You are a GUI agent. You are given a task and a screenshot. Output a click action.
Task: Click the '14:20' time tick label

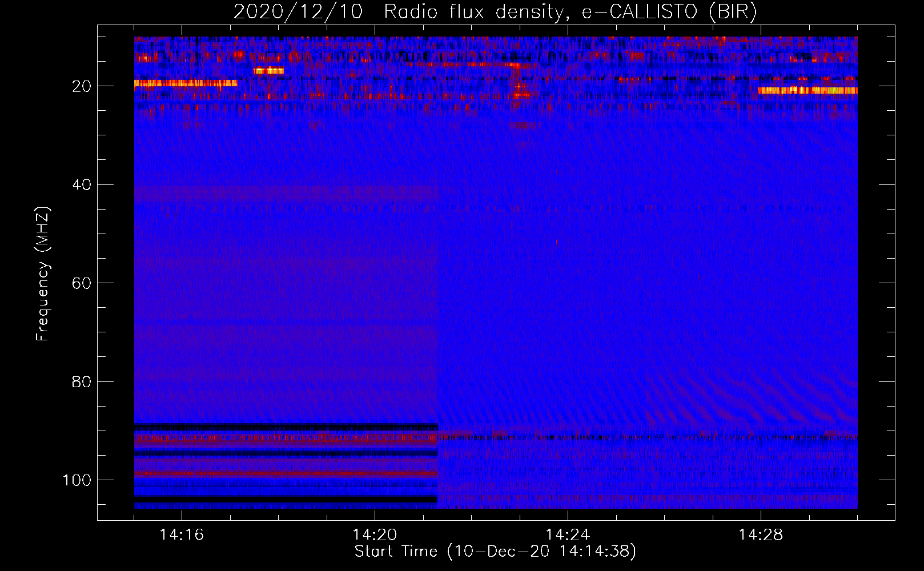click(x=375, y=534)
